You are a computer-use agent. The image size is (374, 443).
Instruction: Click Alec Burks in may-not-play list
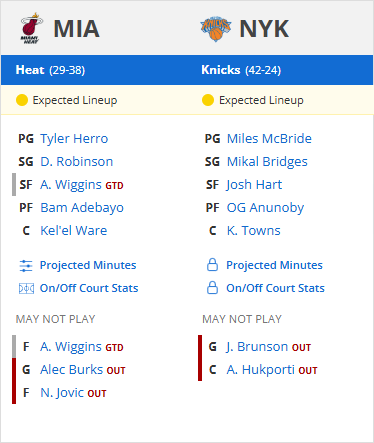point(71,370)
